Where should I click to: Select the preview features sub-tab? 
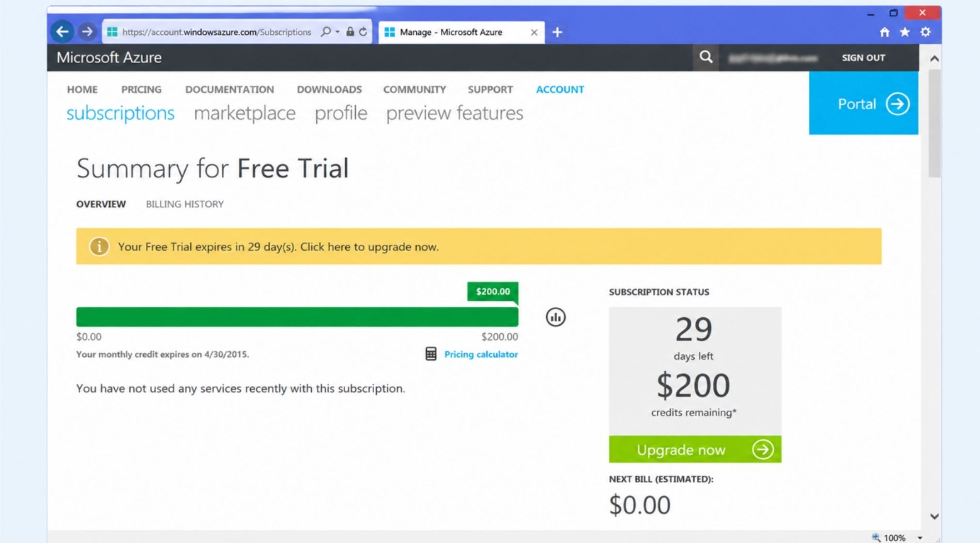[455, 113]
